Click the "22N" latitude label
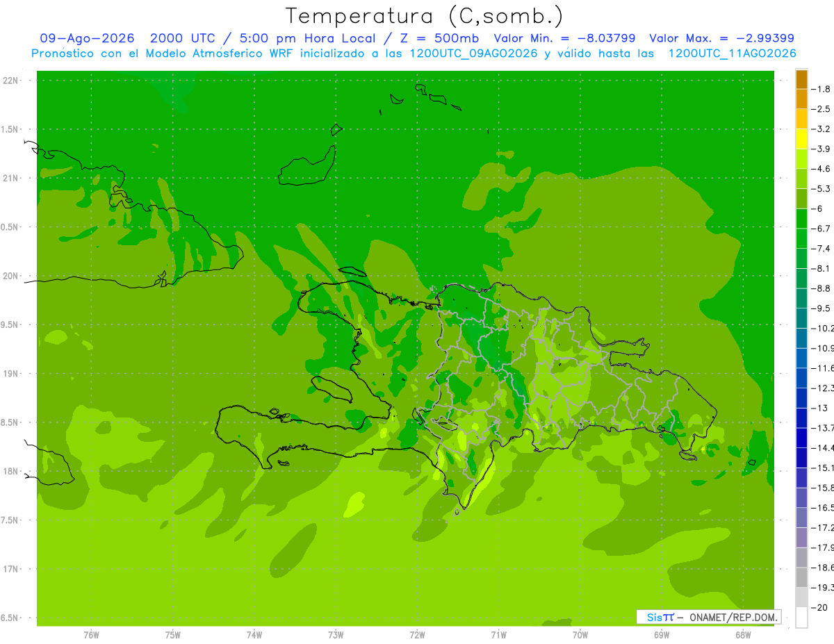Screen dimensions: 834x644 pos(10,80)
